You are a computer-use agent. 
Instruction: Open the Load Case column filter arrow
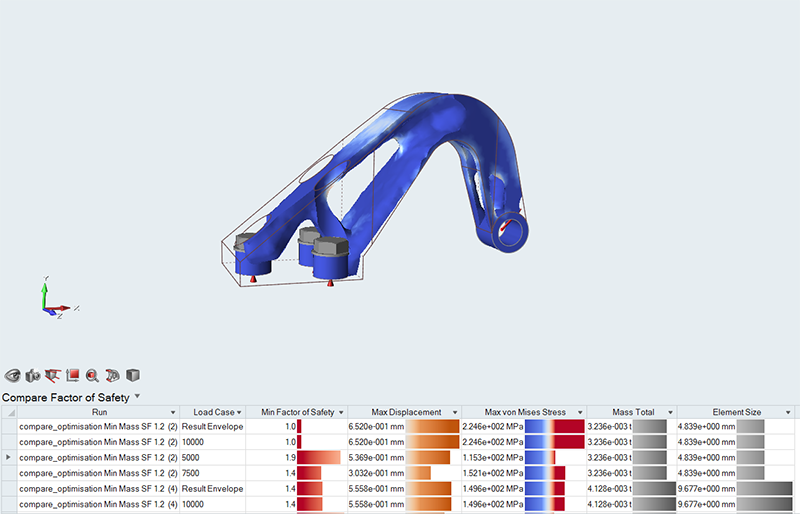click(239, 413)
